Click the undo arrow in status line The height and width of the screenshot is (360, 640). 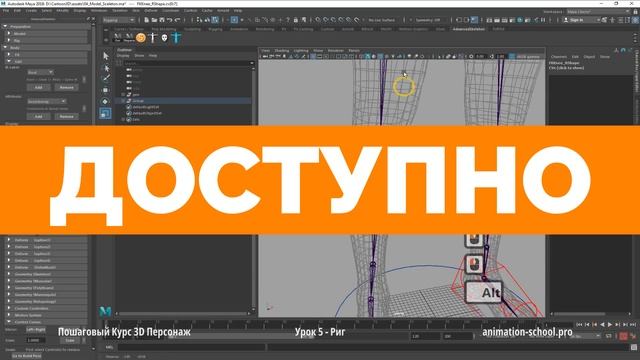point(169,20)
